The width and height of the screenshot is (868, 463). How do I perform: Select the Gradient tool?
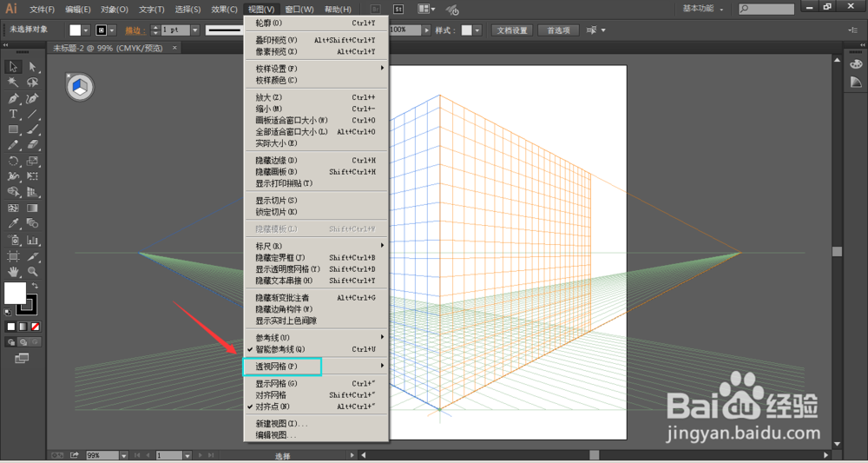pyautogui.click(x=33, y=208)
